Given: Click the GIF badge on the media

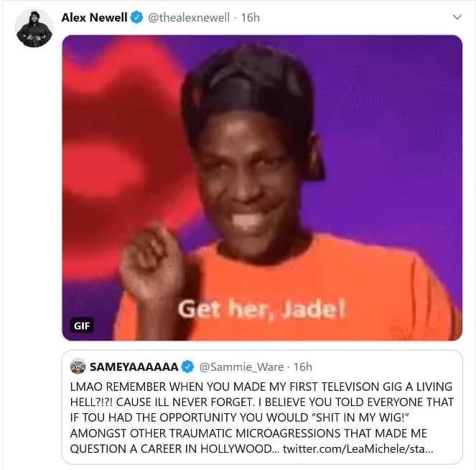Looking at the screenshot, I should (x=82, y=326).
